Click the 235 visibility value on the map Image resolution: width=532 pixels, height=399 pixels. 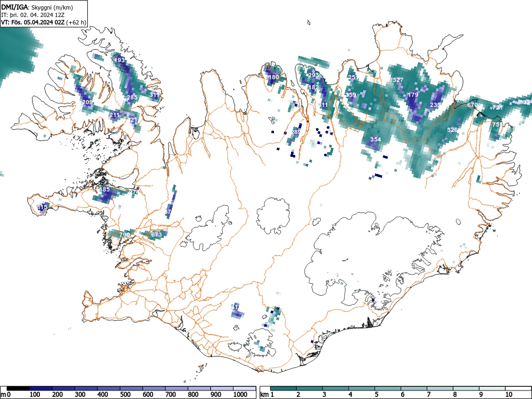435,105
